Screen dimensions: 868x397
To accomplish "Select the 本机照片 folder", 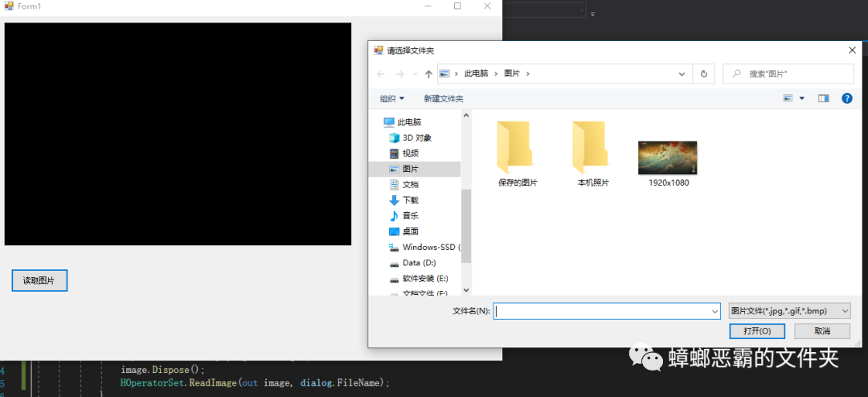I will (x=593, y=153).
